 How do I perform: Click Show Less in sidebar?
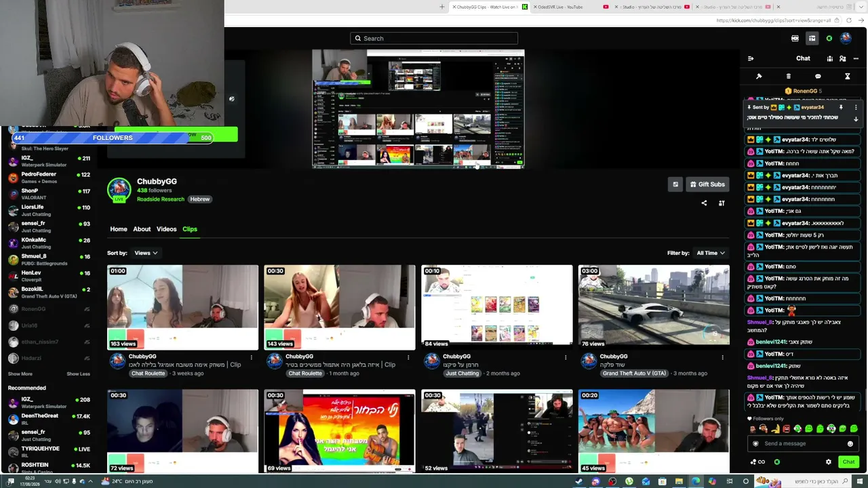click(x=78, y=374)
